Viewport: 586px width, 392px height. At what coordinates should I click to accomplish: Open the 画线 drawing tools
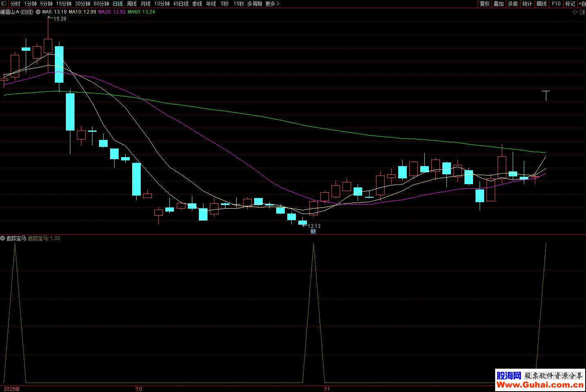542,4
